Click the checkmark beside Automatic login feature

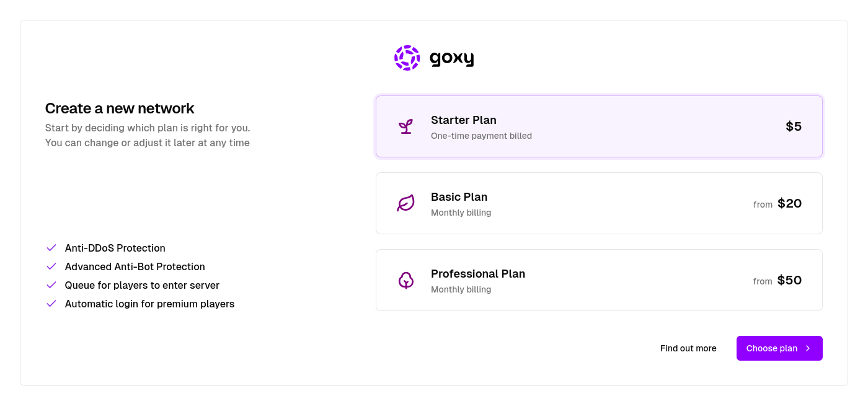pos(51,304)
